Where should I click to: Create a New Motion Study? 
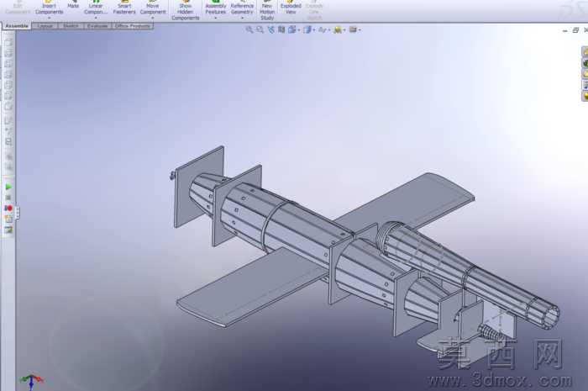coord(267,10)
